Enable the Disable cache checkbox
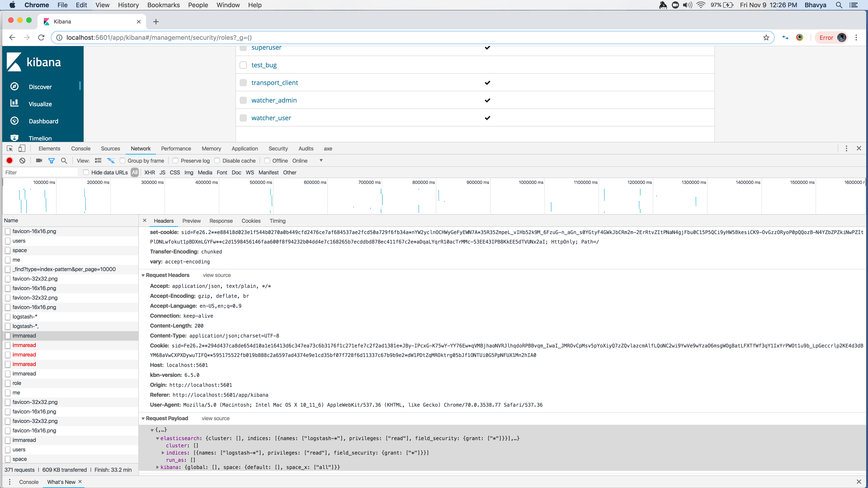The image size is (868, 488). click(x=217, y=161)
